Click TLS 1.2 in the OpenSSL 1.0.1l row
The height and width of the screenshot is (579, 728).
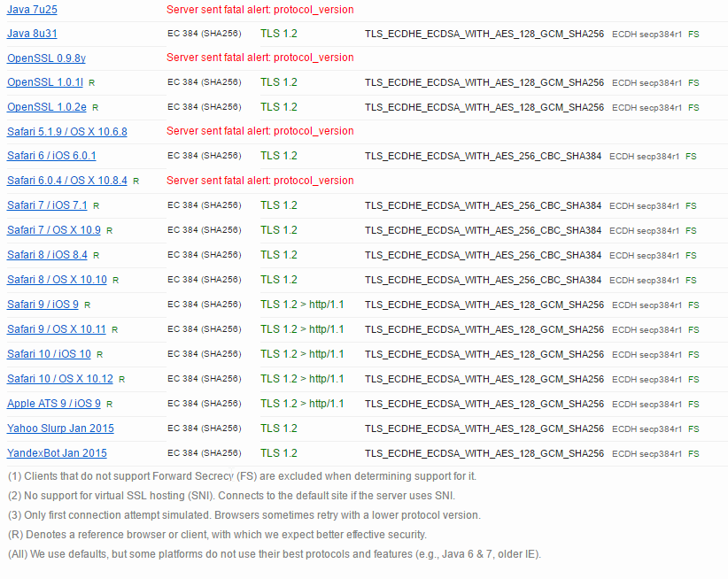(x=279, y=82)
